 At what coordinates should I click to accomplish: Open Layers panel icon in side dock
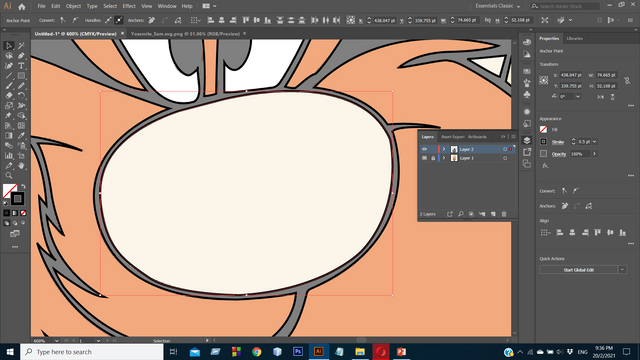527,140
